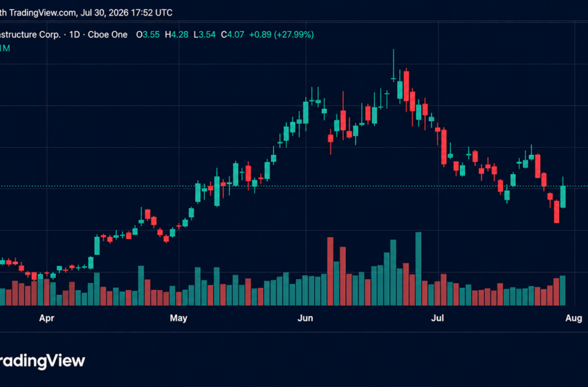Click the dotted last-price line
The height and width of the screenshot is (387, 588).
[x=294, y=186]
